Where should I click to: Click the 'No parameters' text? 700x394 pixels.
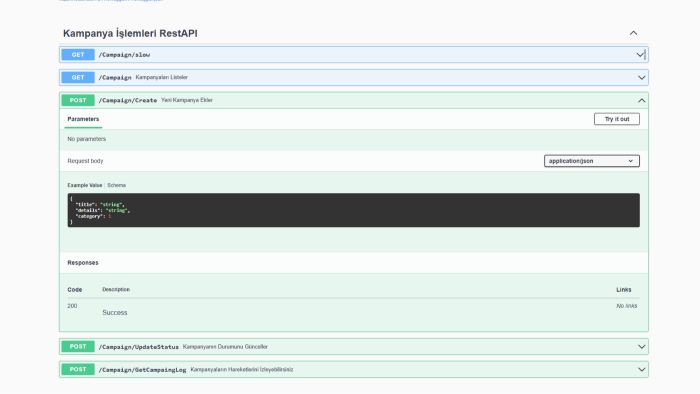[x=87, y=139]
